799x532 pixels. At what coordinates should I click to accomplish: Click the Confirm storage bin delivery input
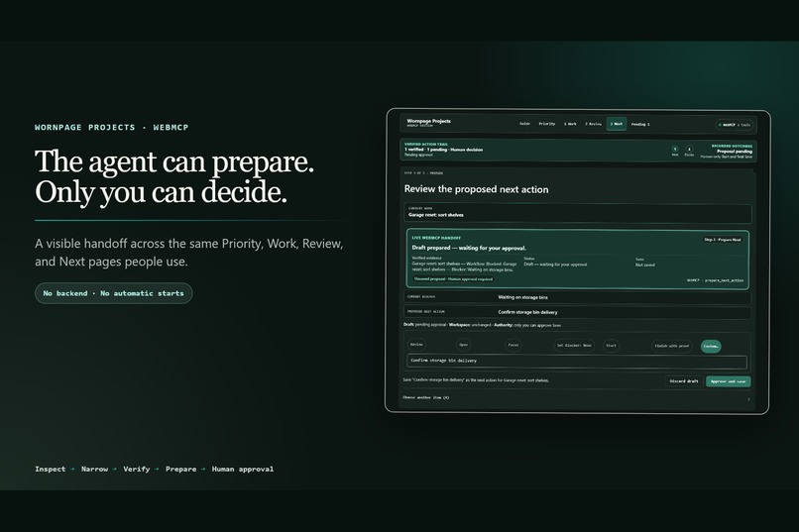(x=577, y=361)
